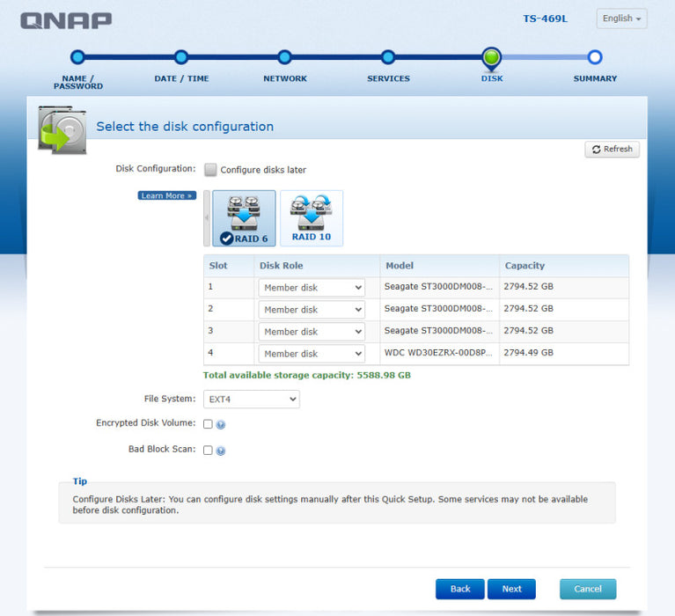Image resolution: width=675 pixels, height=616 pixels.
Task: Choose the RAID 10 disk configuration icon
Action: point(312,218)
